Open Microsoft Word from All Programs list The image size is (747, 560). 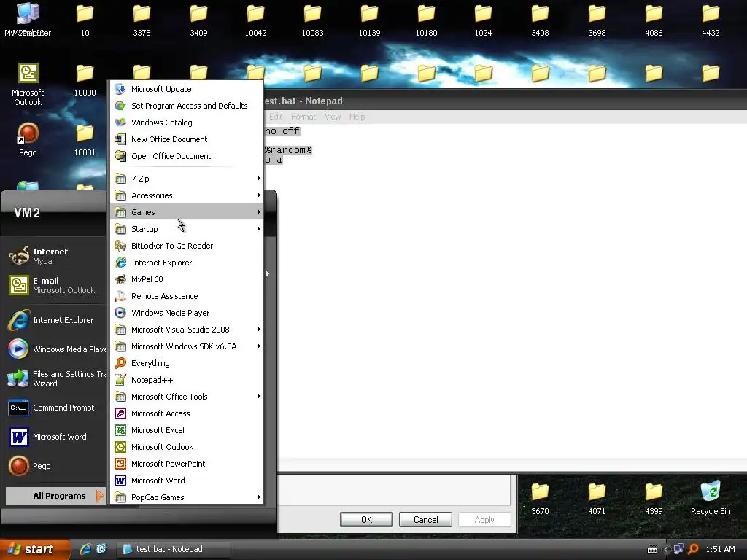point(187,481)
